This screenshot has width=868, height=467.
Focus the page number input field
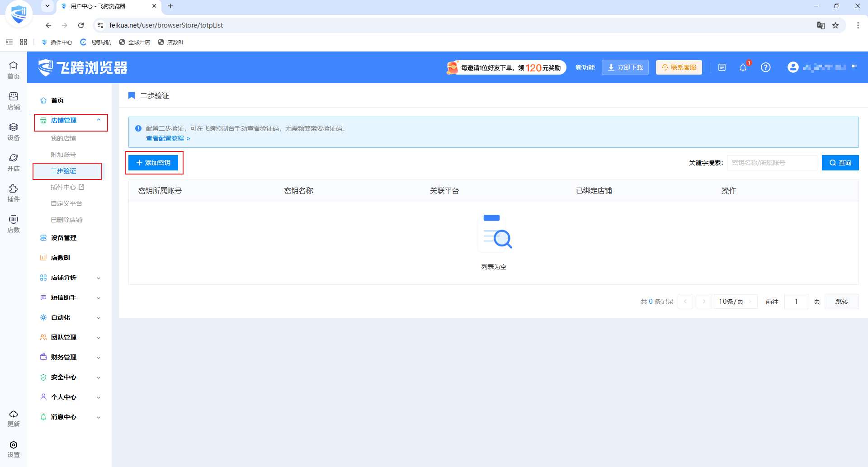tap(796, 302)
